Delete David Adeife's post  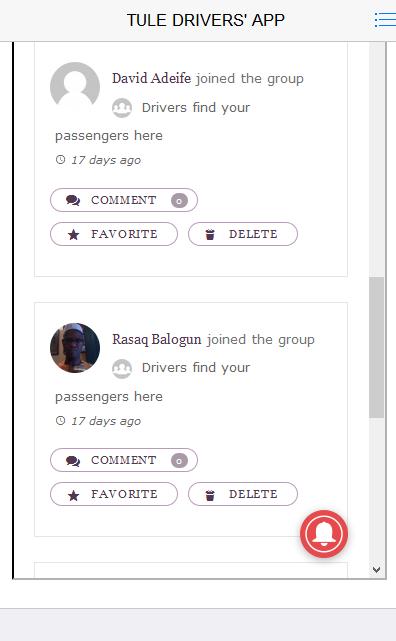(x=243, y=234)
